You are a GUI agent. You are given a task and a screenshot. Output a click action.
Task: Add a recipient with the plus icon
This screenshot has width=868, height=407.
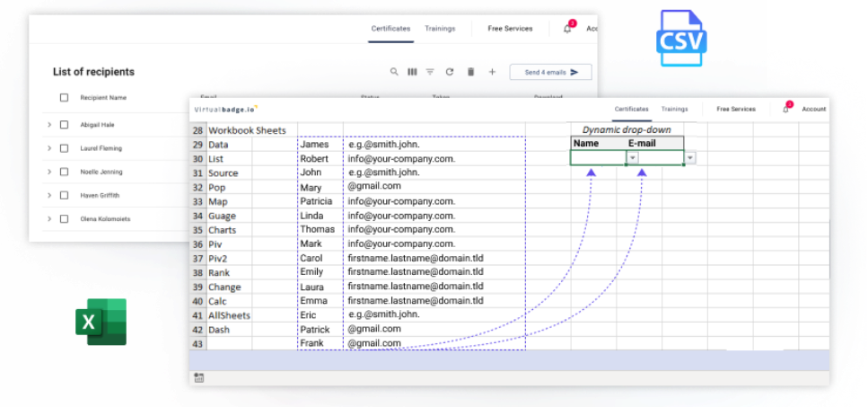coord(492,72)
